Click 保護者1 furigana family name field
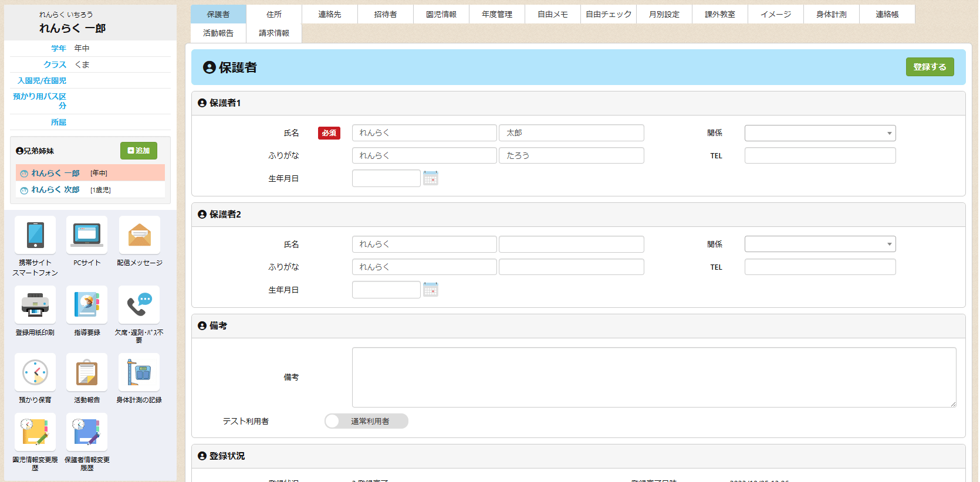The width and height of the screenshot is (980, 482). coord(424,155)
